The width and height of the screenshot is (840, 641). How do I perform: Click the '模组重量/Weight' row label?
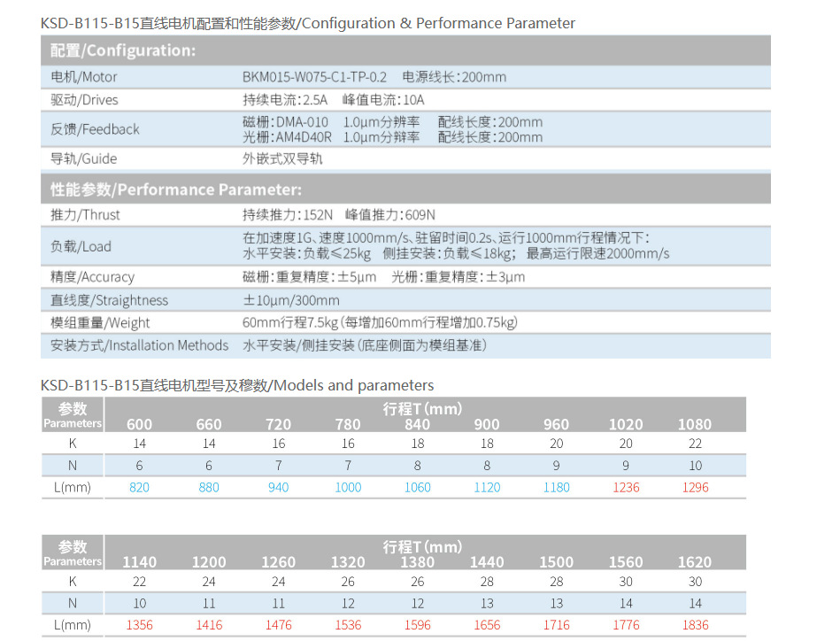(x=100, y=322)
